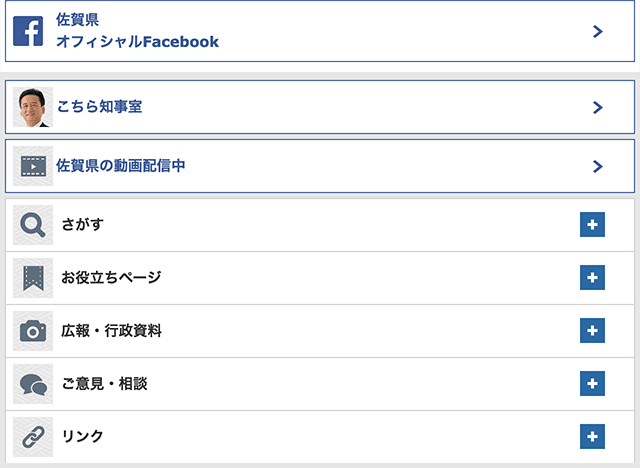Click the arrow on the Facebook banner
This screenshot has height=468, width=640.
(598, 31)
